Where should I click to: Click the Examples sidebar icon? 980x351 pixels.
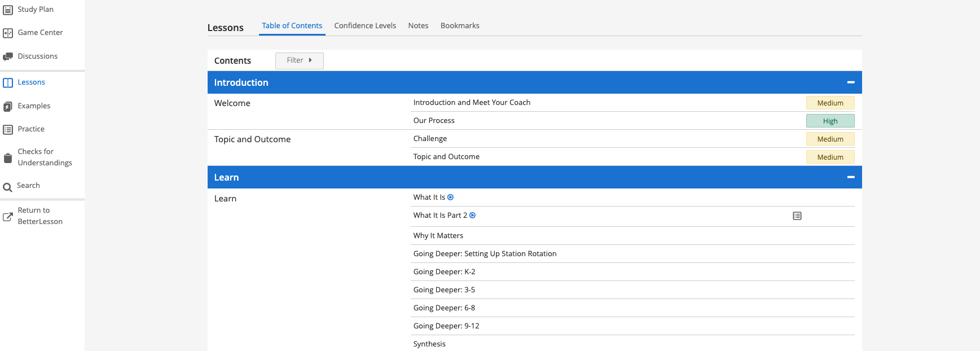[8, 107]
